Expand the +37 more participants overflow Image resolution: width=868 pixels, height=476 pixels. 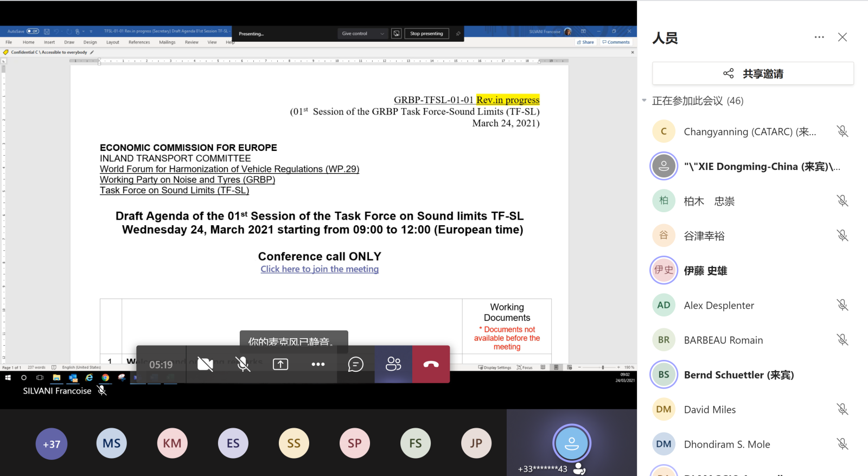pos(52,444)
